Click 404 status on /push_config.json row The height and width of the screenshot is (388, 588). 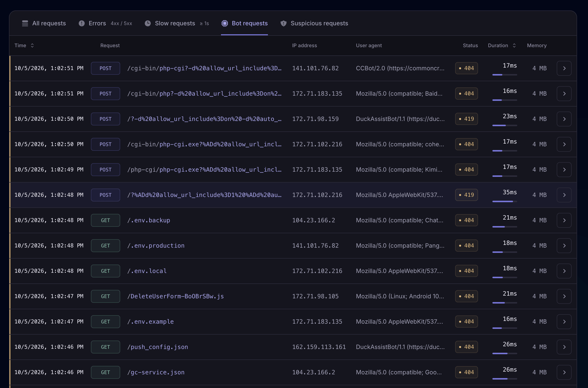click(x=467, y=347)
